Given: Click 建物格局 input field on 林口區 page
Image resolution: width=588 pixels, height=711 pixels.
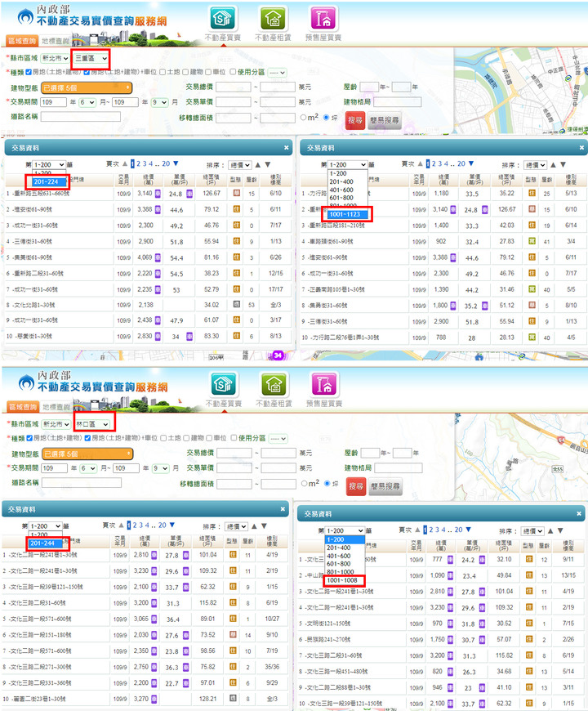Looking at the screenshot, I should (x=399, y=467).
